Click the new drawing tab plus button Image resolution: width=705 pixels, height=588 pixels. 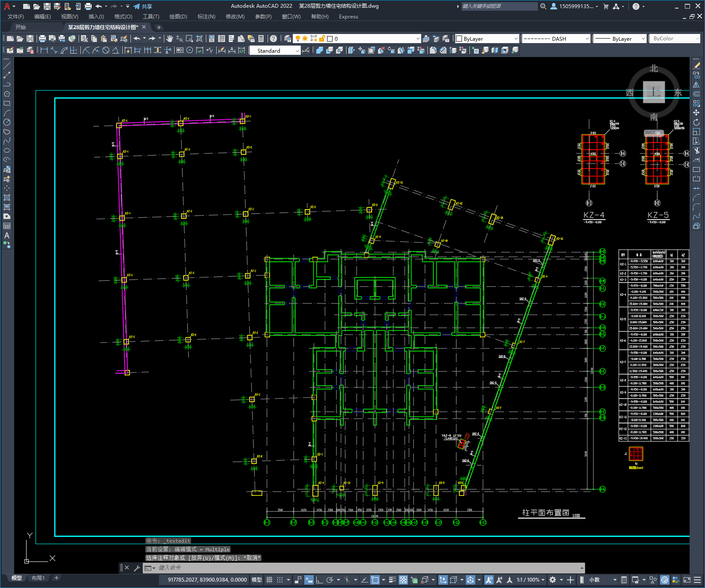coord(159,27)
